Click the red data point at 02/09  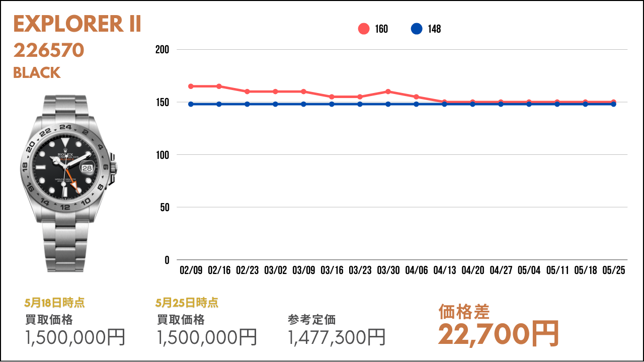(191, 86)
